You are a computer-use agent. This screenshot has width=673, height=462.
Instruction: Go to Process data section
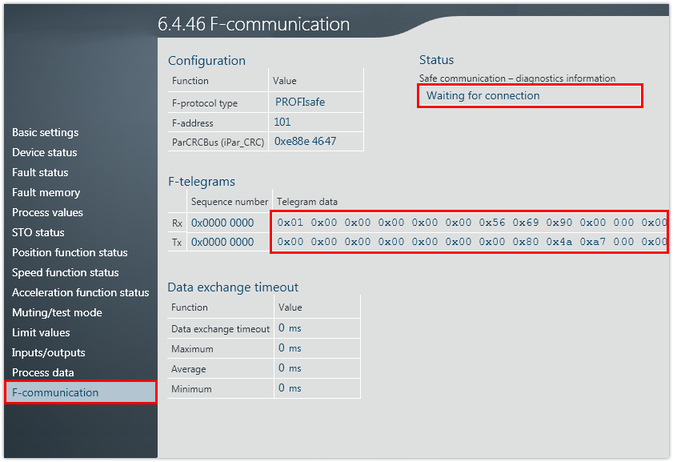[43, 372]
